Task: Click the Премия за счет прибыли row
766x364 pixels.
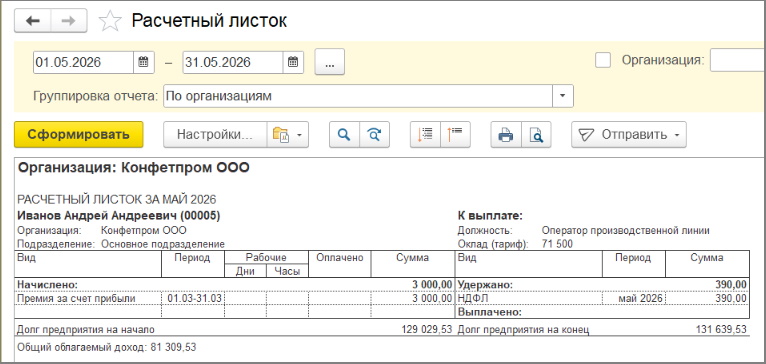Action: point(76,298)
